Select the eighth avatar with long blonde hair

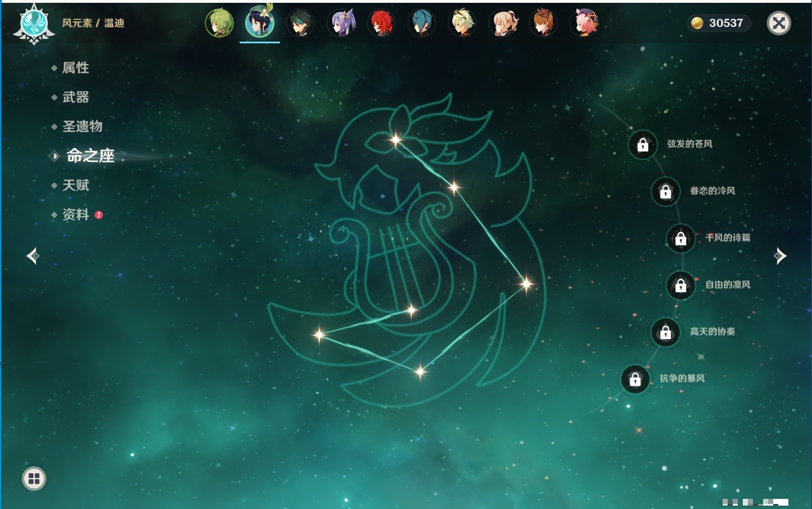click(x=503, y=23)
